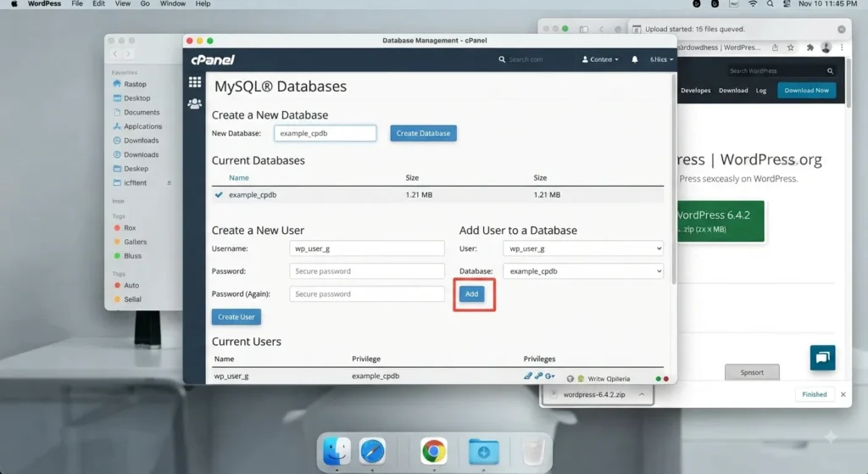Click the Wi-Fi status icon in menu bar

753,4
